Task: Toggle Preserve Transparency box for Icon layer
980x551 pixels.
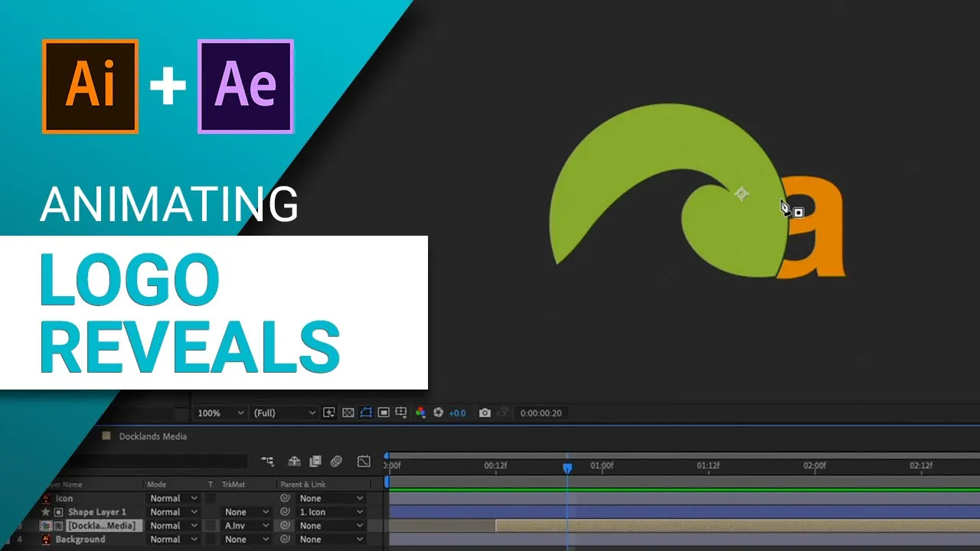Action: (x=211, y=498)
